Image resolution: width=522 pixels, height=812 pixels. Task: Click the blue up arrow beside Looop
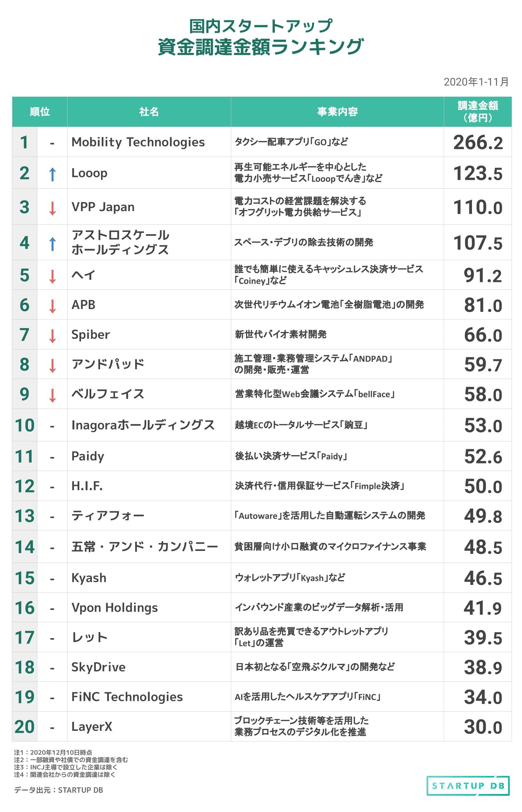pos(52,174)
